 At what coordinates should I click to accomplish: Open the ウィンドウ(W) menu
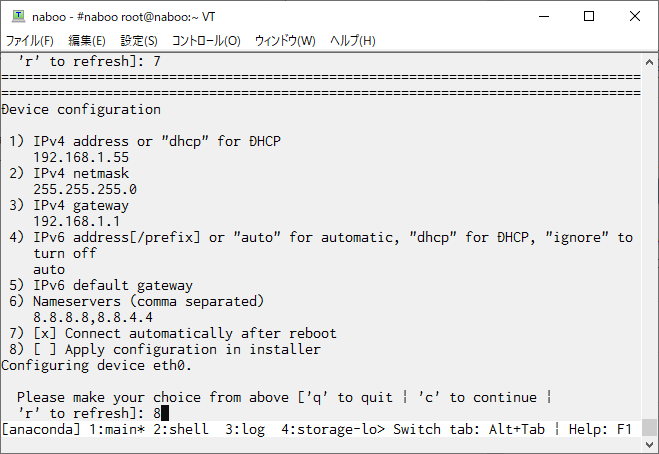285,41
